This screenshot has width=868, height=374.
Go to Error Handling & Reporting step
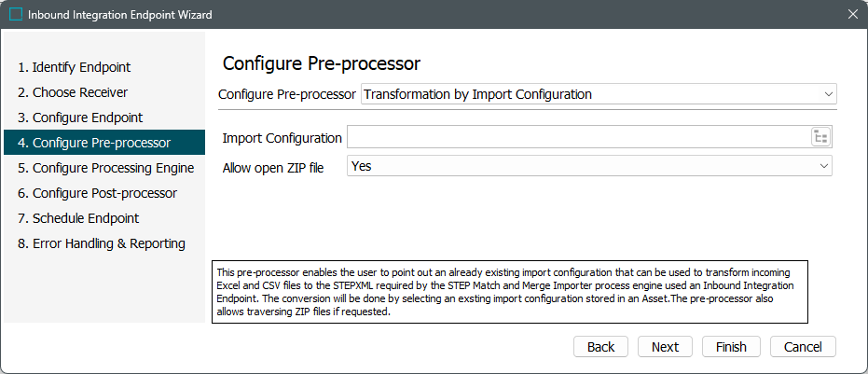click(102, 243)
